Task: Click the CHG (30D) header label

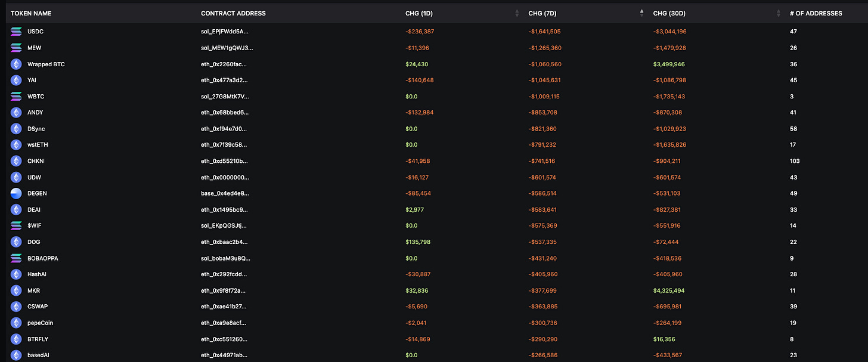Action: click(x=669, y=13)
